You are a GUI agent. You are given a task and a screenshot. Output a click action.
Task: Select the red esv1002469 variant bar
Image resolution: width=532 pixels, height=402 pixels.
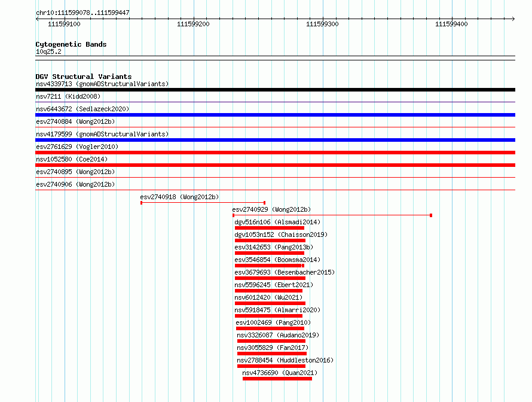[x=270, y=328]
